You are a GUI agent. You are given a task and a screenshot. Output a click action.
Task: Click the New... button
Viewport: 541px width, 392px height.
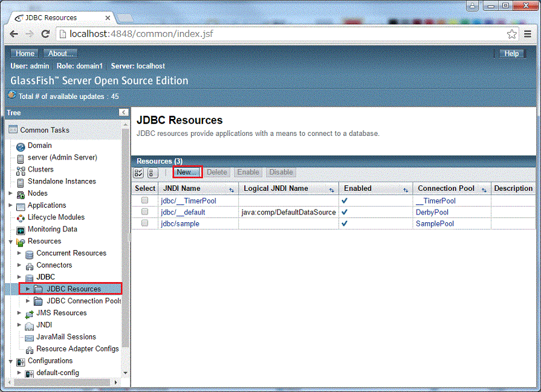[x=187, y=172]
